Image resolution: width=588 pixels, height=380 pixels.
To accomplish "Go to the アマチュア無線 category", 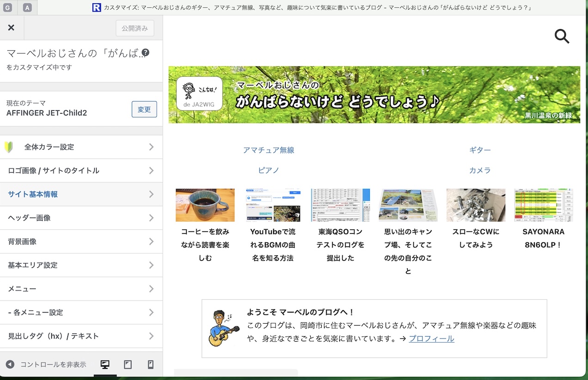I will [269, 150].
